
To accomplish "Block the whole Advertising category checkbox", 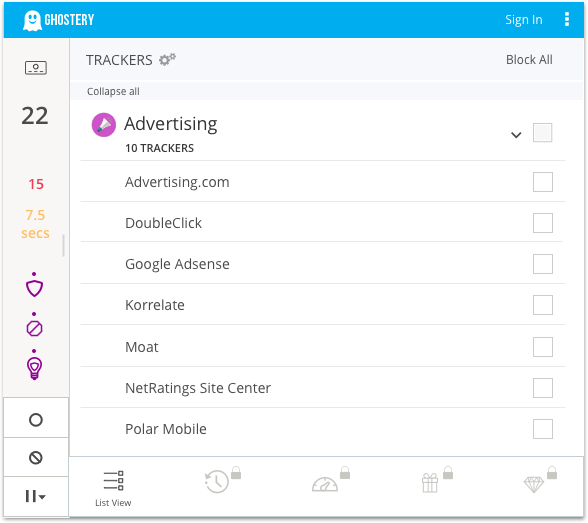I will click(543, 132).
